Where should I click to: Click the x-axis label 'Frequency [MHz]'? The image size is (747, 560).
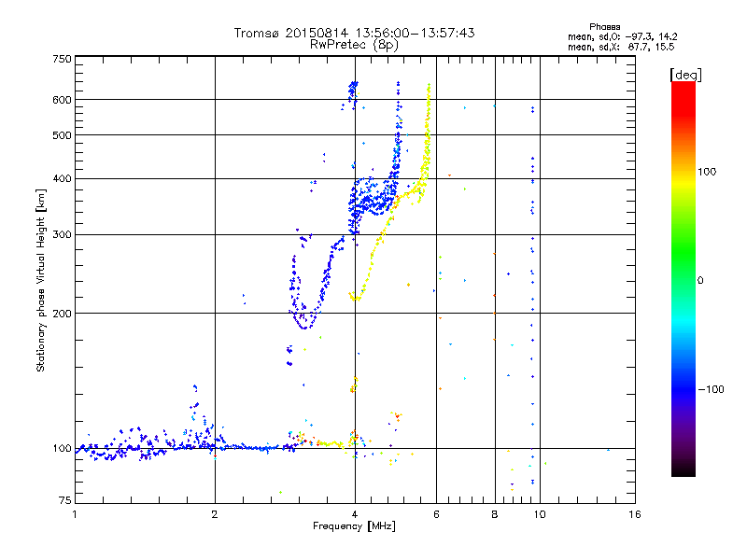(x=354, y=526)
